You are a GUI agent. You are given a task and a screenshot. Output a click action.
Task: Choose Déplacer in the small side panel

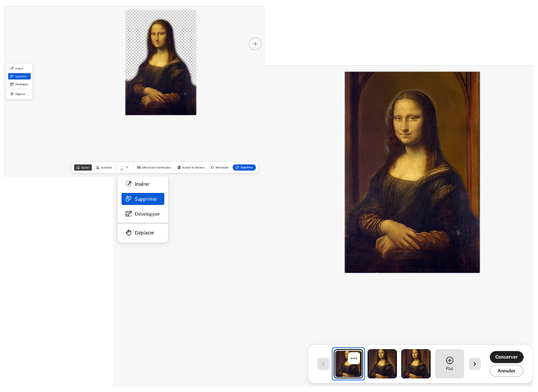(x=19, y=94)
